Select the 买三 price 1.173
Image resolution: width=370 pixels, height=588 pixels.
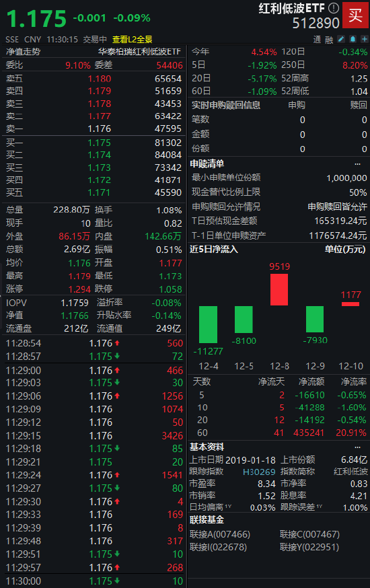point(100,168)
